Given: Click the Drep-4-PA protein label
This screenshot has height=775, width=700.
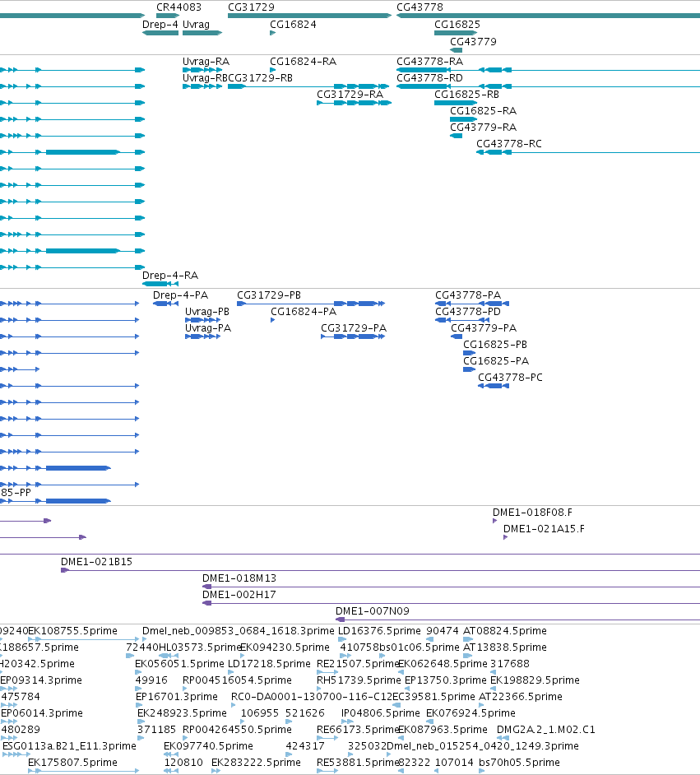Looking at the screenshot, I should 180,295.
